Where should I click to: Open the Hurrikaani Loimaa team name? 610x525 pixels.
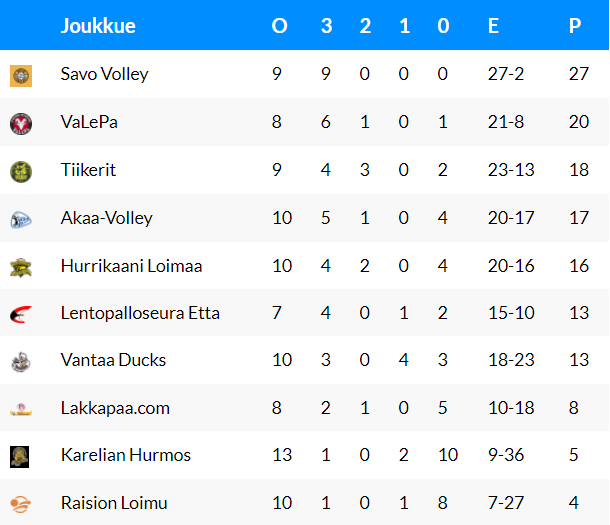[x=131, y=266]
